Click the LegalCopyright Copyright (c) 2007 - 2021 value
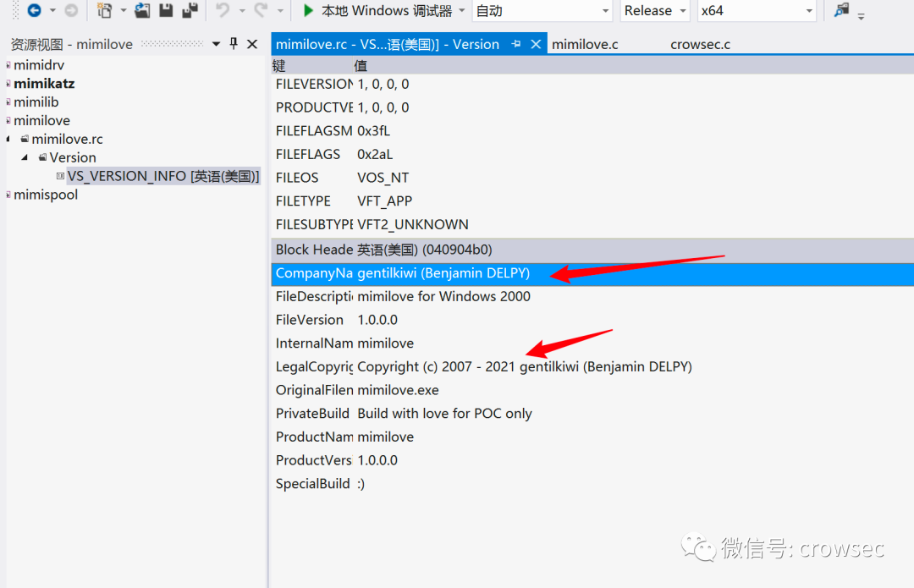Screen dimensions: 914x588 (525, 366)
